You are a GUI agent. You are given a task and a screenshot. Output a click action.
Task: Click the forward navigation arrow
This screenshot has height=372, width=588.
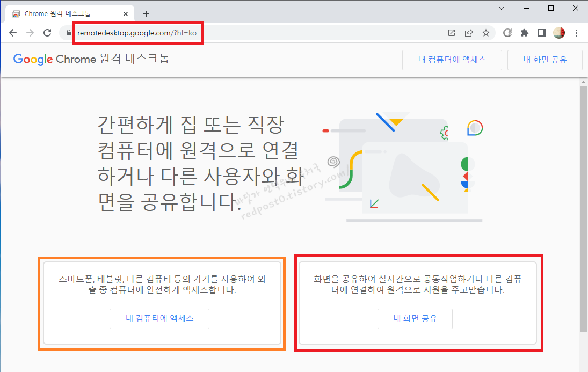coord(30,33)
